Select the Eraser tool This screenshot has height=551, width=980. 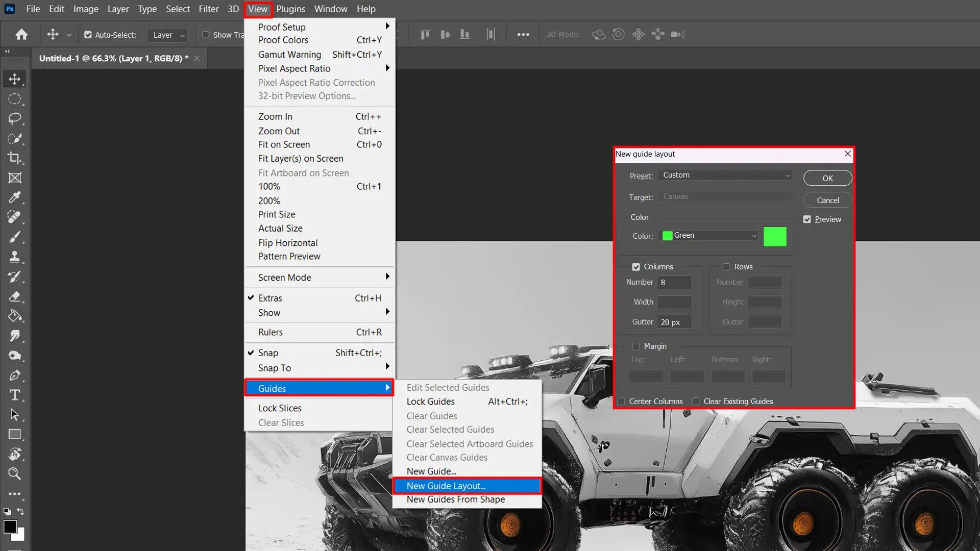tap(14, 296)
